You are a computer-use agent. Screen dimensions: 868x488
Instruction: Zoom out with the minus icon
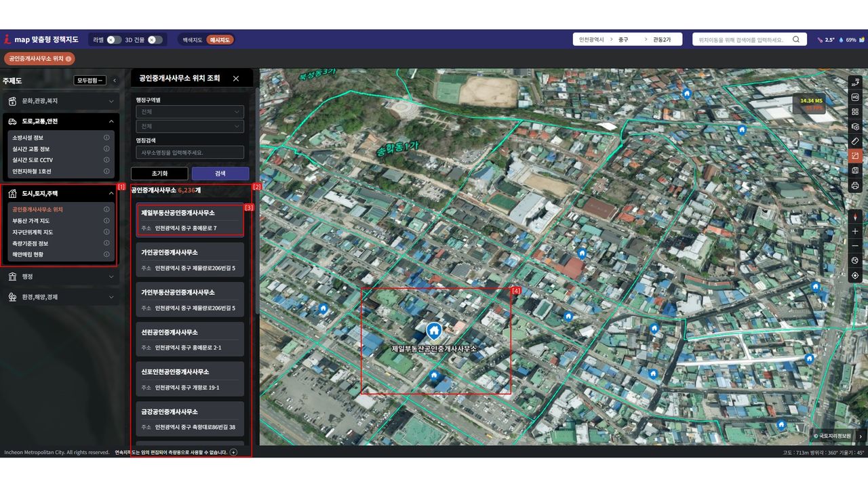pyautogui.click(x=855, y=245)
